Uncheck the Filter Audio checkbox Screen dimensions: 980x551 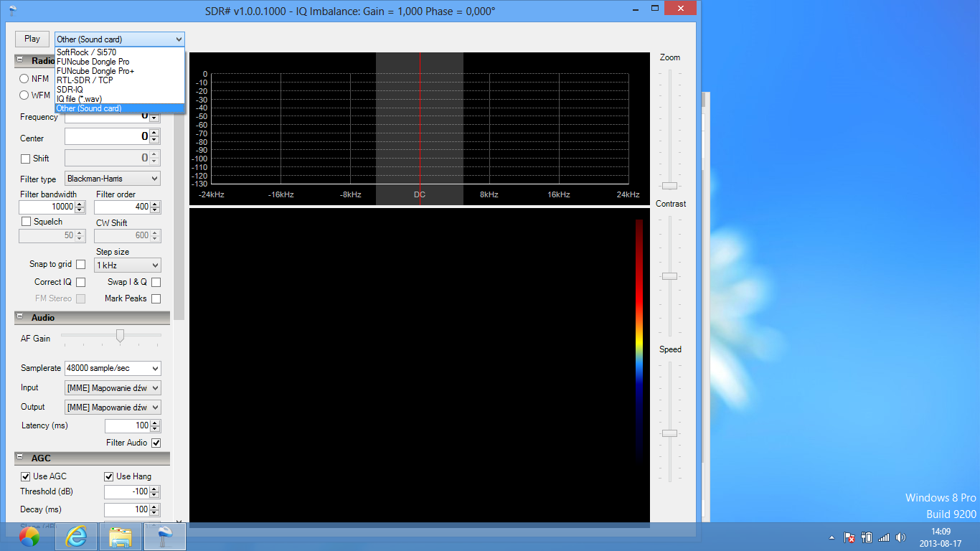tap(156, 443)
